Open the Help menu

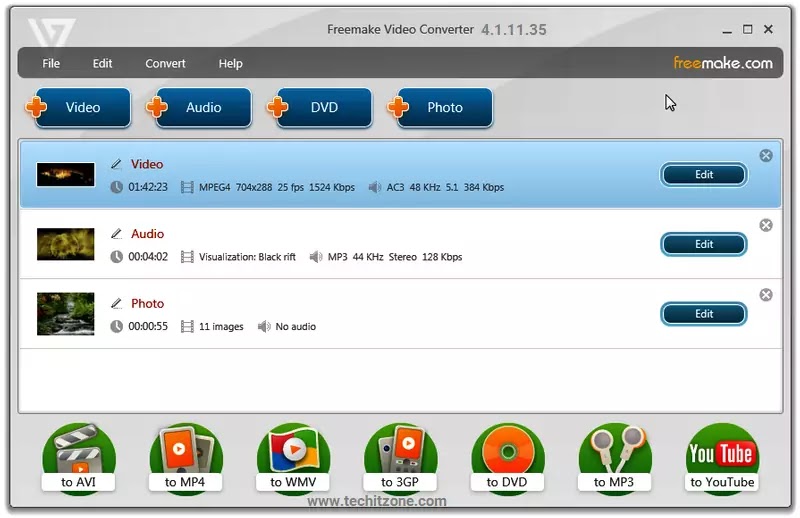tap(231, 63)
